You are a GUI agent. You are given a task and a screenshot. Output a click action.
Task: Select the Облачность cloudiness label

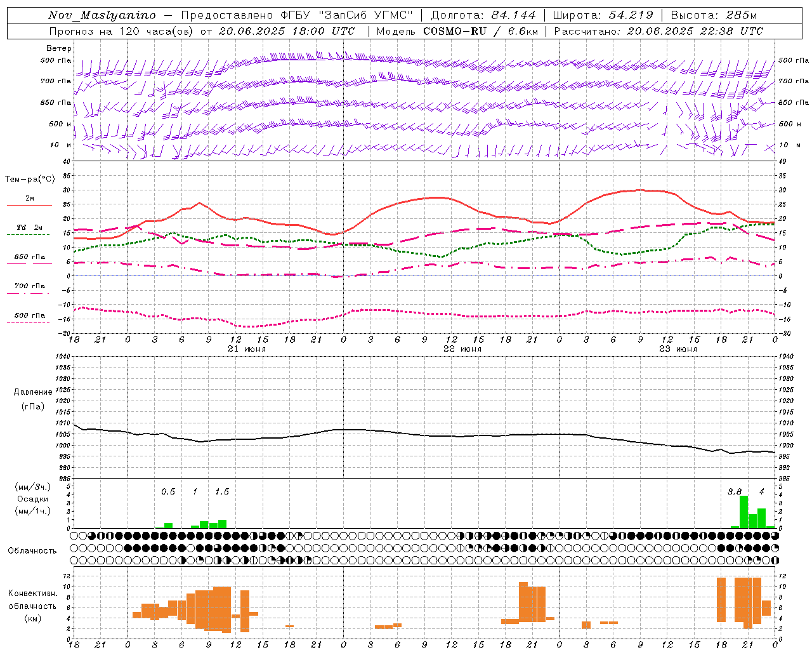coord(32,550)
